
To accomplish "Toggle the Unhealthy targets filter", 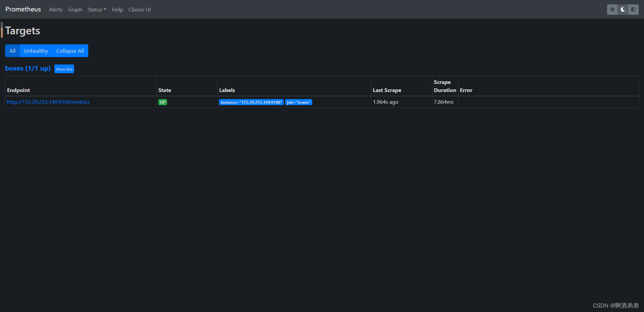I will tap(36, 51).
